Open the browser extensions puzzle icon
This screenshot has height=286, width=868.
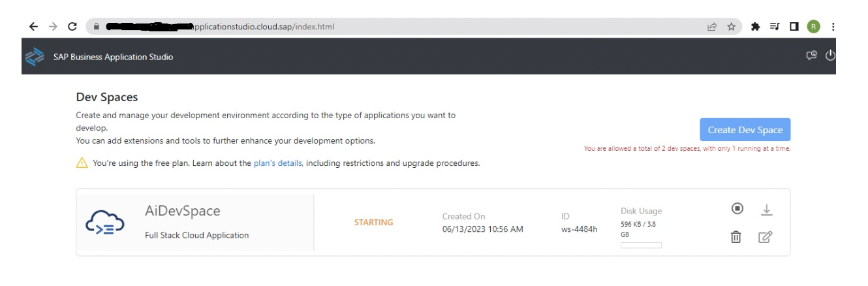coord(756,27)
